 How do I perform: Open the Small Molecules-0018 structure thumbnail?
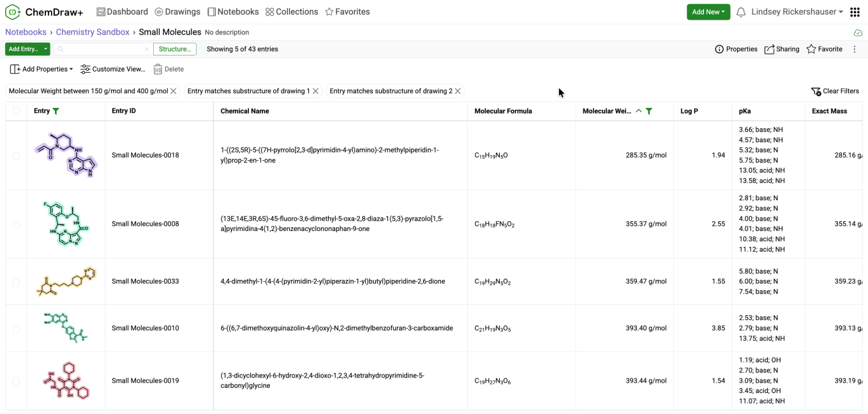(x=65, y=155)
